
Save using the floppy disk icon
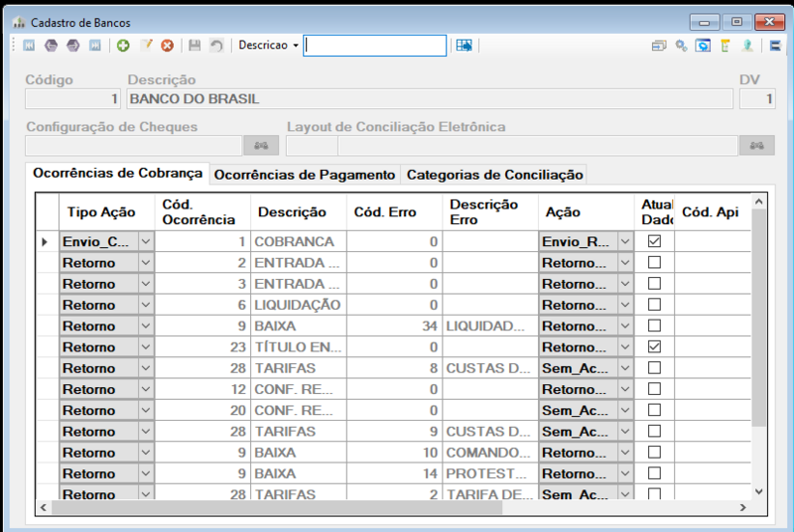(x=195, y=46)
